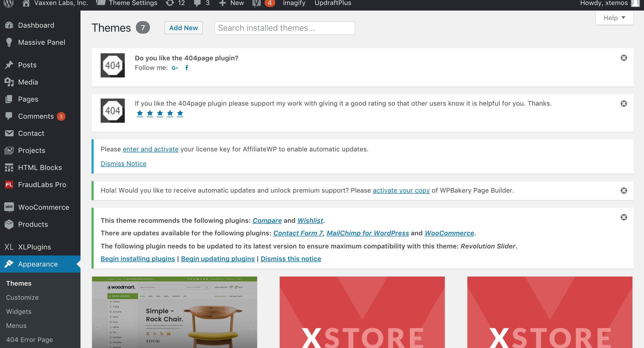Rate with the fifth star icon
Image resolution: width=644 pixels, height=348 pixels.
tap(180, 113)
